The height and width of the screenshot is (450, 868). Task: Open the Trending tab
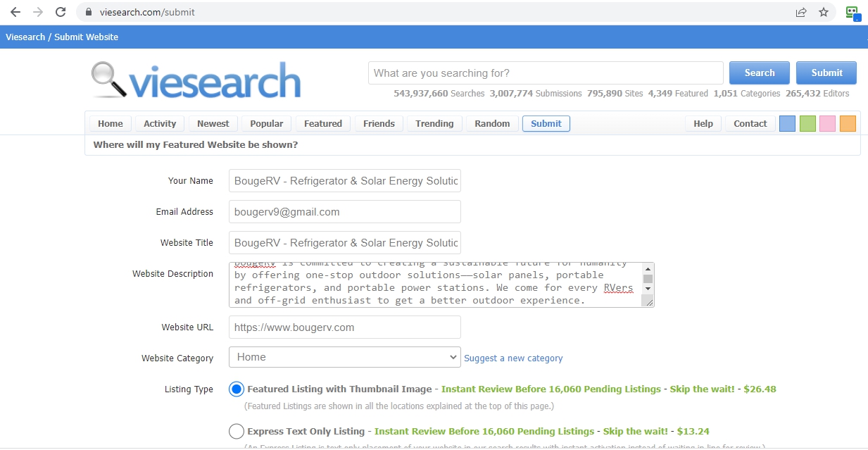(x=434, y=123)
